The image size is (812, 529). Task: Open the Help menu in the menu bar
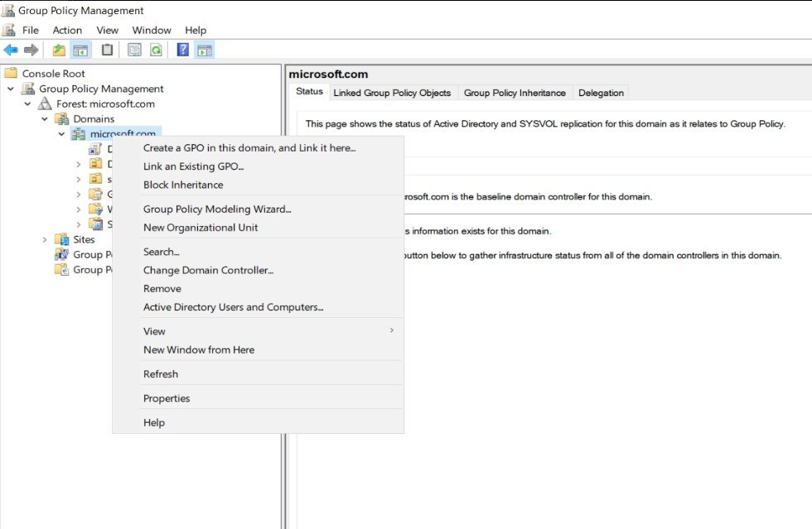click(196, 30)
